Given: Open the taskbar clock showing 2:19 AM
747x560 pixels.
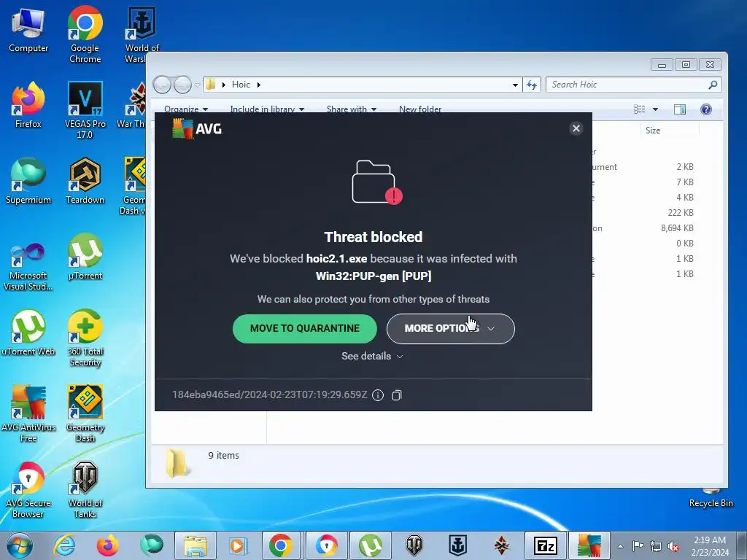Looking at the screenshot, I should pos(710,545).
